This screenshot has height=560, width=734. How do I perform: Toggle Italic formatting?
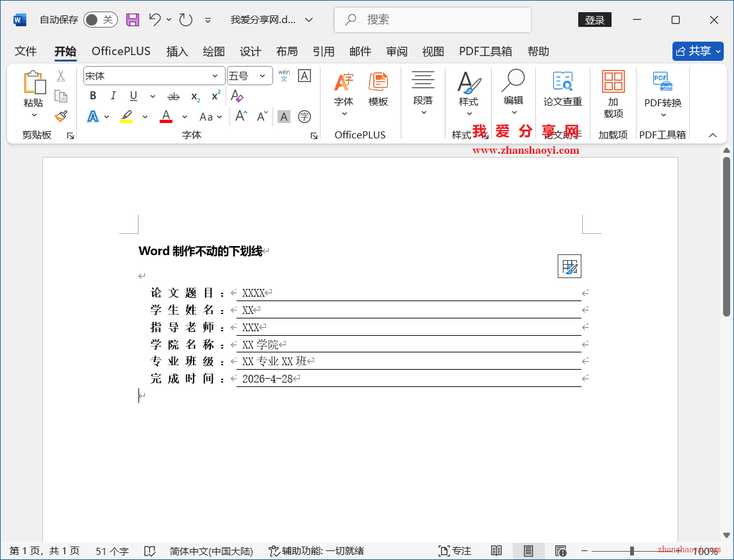[x=113, y=96]
